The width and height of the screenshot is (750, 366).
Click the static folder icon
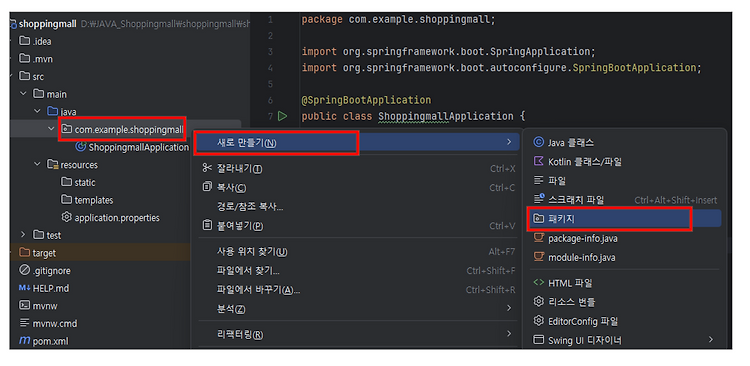67,183
